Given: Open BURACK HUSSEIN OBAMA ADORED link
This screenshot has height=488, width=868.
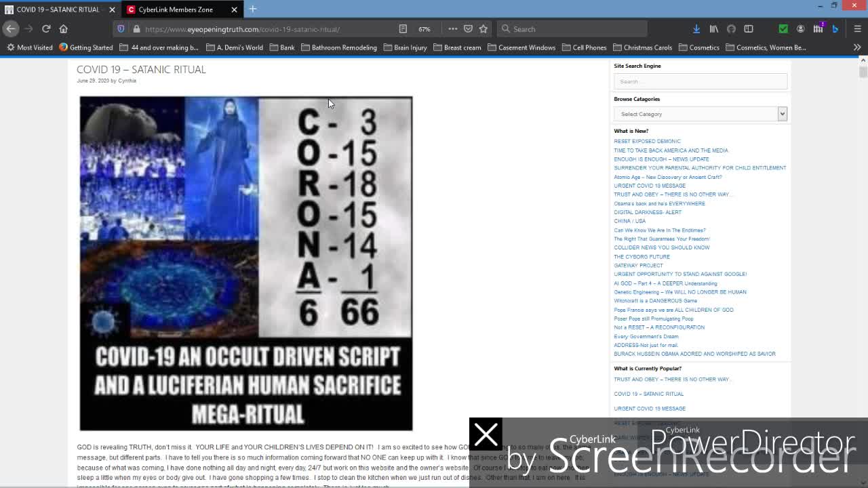Looking at the screenshot, I should click(x=694, y=354).
